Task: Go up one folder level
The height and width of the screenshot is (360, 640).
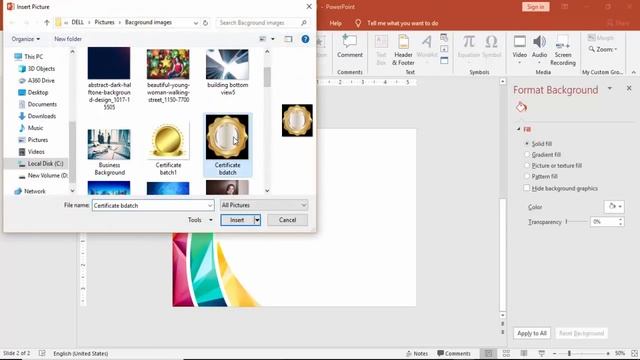Action: click(47, 23)
